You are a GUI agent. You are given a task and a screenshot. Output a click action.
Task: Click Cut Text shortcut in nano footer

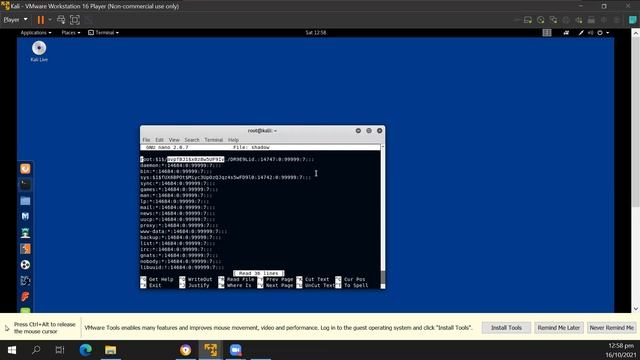(x=313, y=279)
